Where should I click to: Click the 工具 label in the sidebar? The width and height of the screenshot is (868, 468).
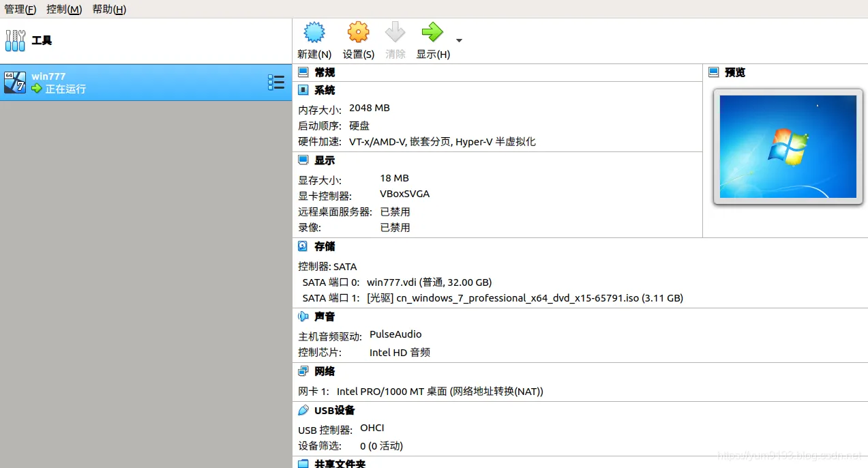(x=42, y=40)
